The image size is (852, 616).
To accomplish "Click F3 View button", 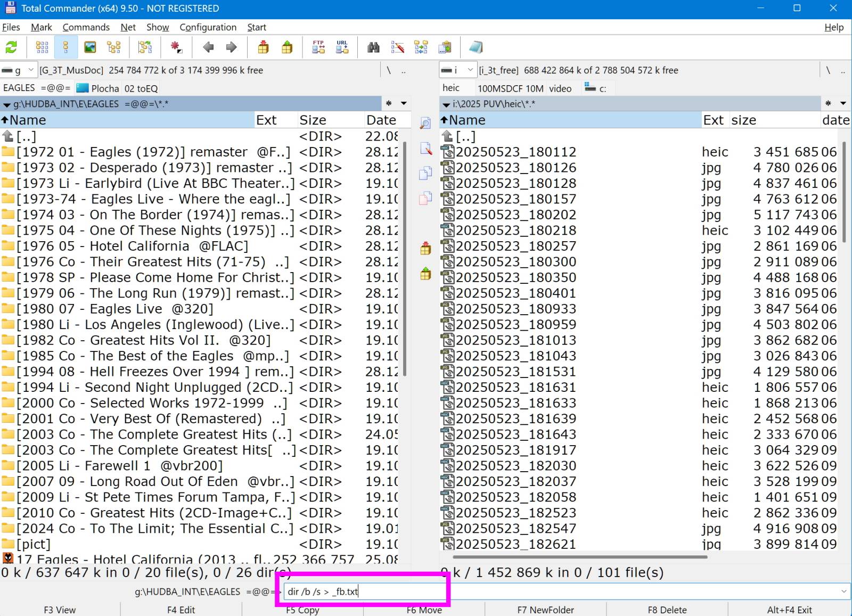I will [60, 610].
